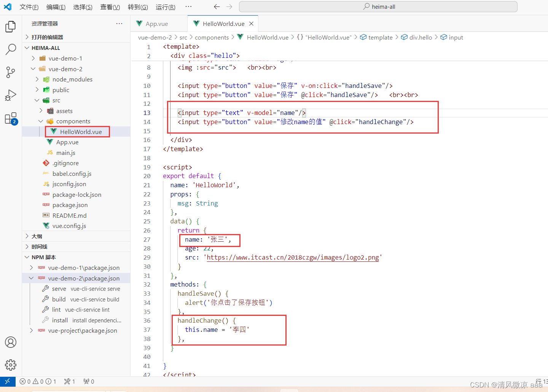548x392 pixels.
Task: Open explorer panel more actions ellipsis
Action: point(119,24)
